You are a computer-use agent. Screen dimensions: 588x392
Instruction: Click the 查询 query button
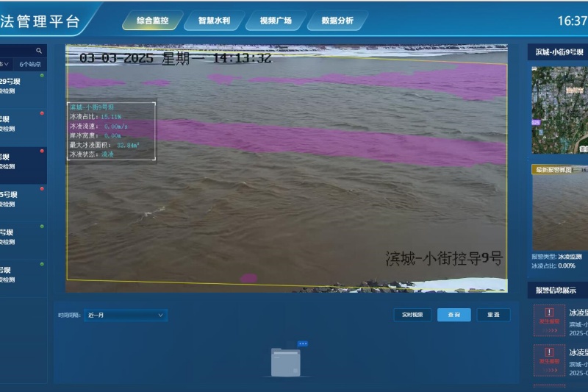454,315
